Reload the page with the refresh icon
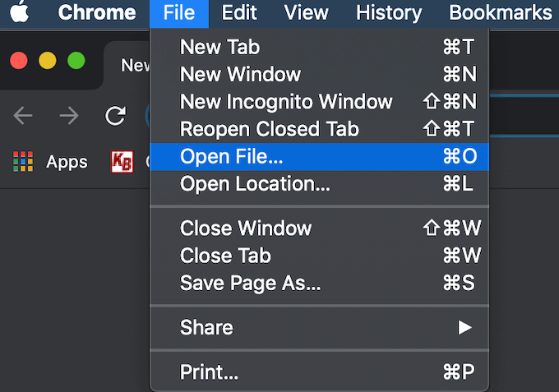559x392 pixels. click(x=115, y=116)
